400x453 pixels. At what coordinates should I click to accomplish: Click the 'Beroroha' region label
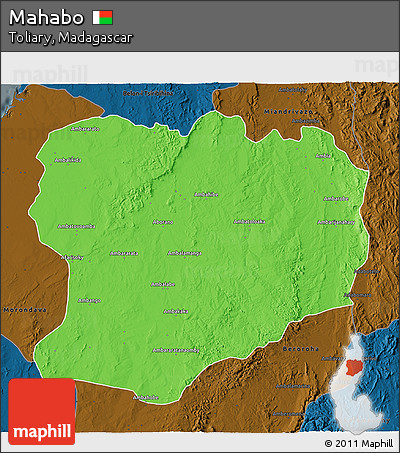(x=301, y=349)
